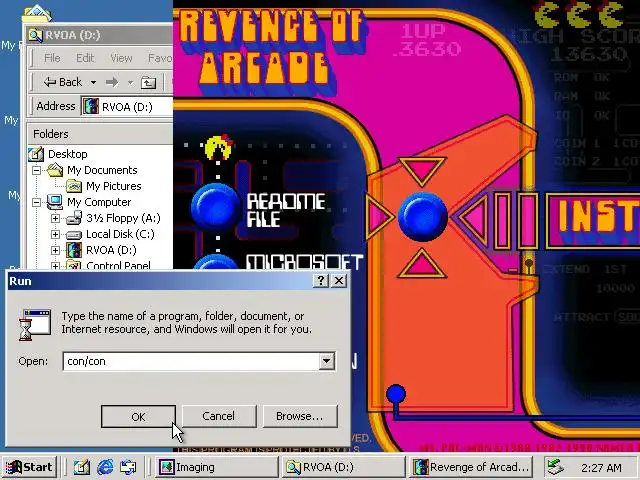Click the blue ball knob below joystick
This screenshot has width=640, height=480.
(396, 395)
